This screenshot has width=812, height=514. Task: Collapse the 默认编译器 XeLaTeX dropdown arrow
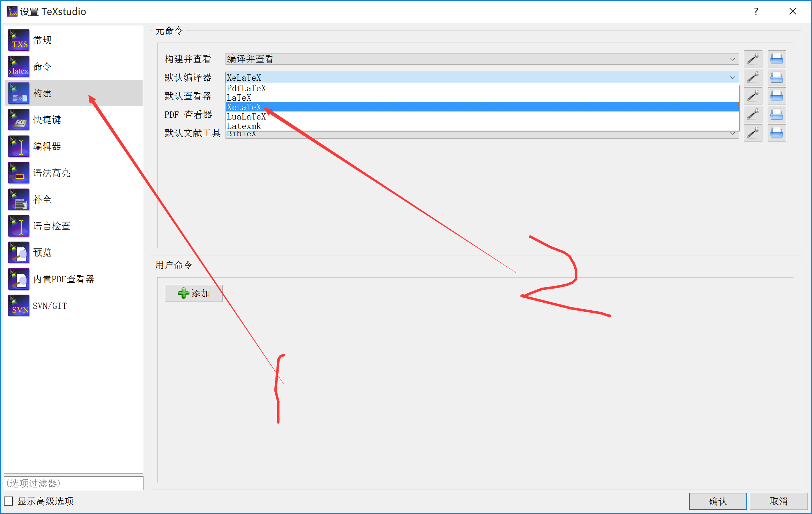pyautogui.click(x=732, y=78)
